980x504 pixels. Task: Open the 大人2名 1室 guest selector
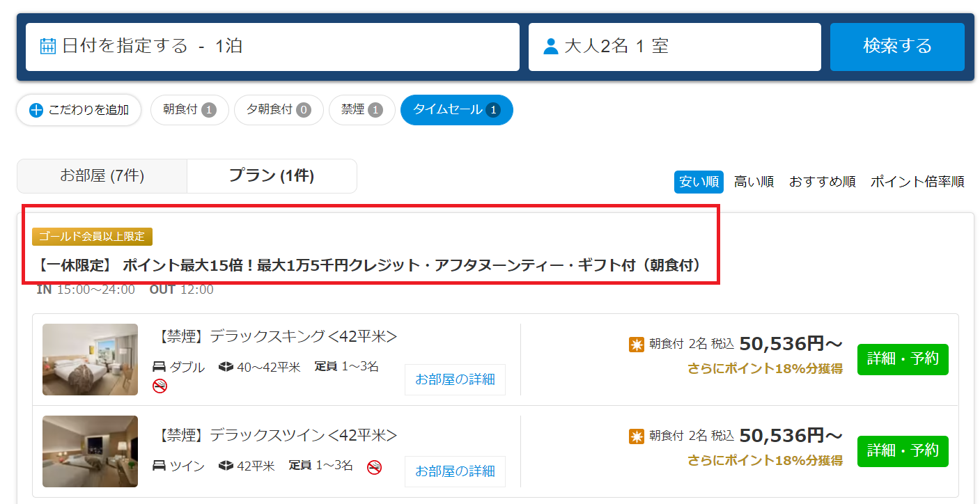tap(674, 47)
